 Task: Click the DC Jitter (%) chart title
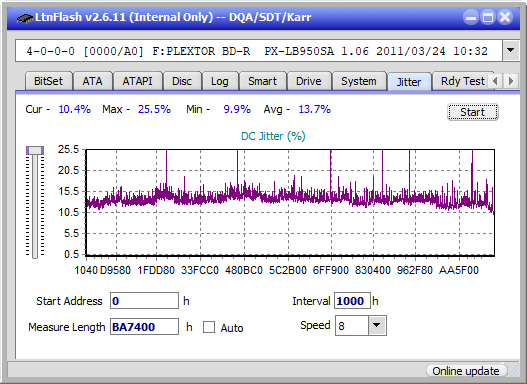(273, 136)
